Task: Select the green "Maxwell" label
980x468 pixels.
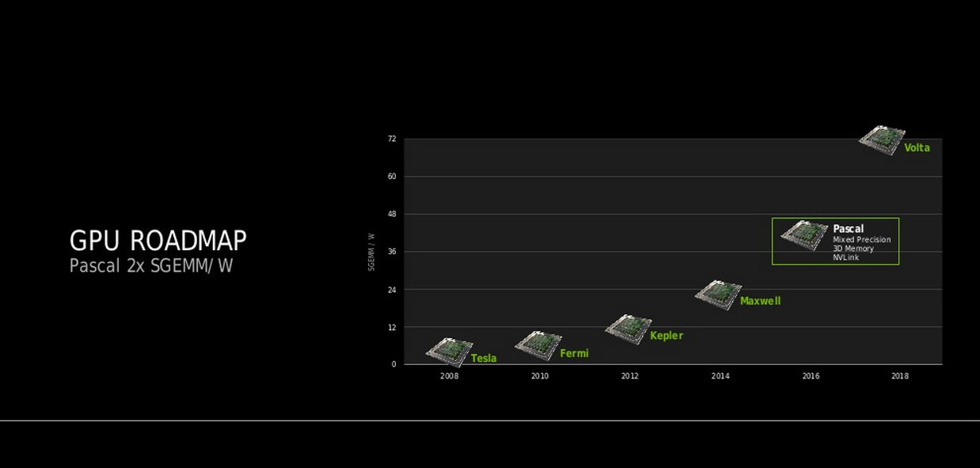Action: point(760,301)
